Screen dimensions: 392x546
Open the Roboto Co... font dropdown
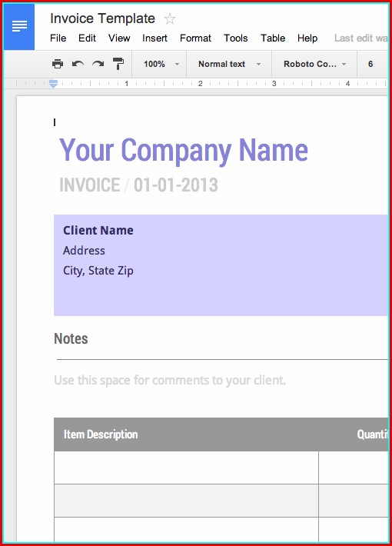coord(314,64)
